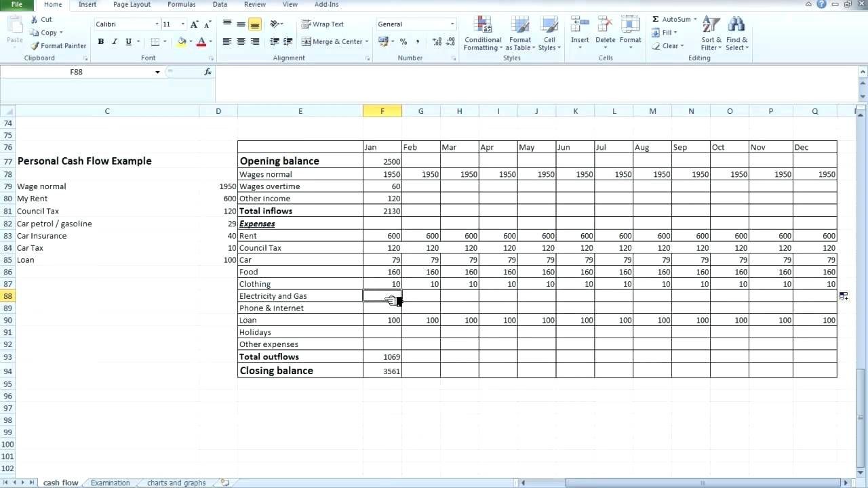868x488 pixels.
Task: Select the Format Painter tool
Action: click(x=58, y=45)
